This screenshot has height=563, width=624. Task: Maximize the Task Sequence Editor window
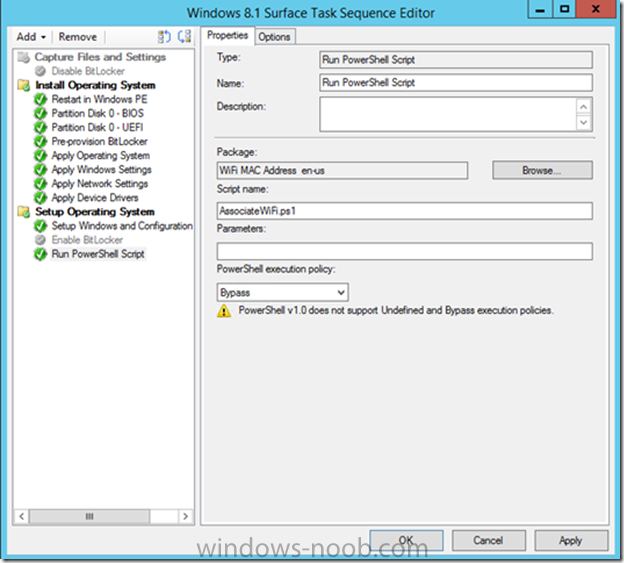click(x=564, y=9)
